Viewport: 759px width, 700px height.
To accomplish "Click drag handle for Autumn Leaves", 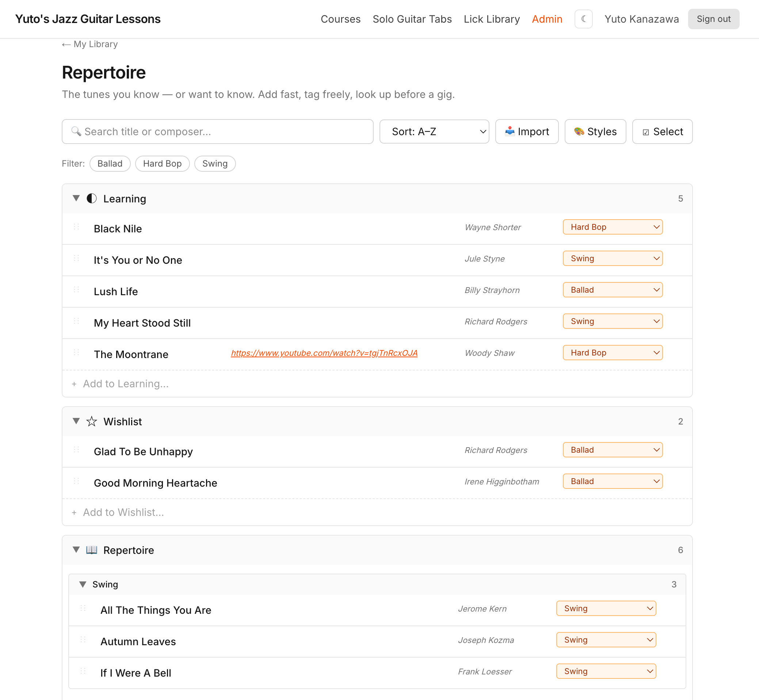I will tap(83, 640).
